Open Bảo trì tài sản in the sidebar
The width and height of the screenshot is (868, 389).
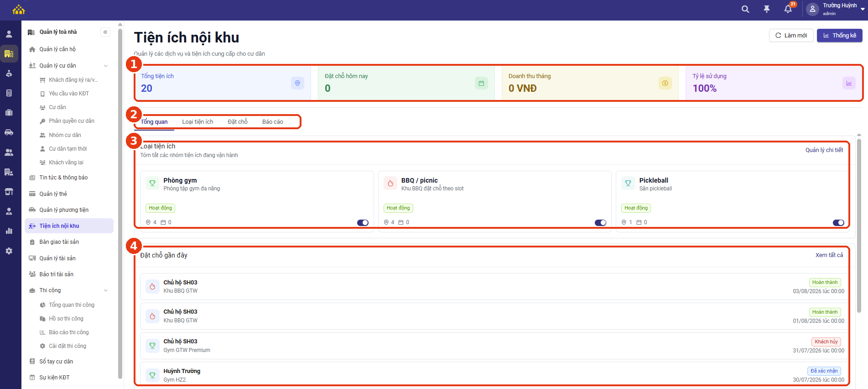click(x=69, y=274)
